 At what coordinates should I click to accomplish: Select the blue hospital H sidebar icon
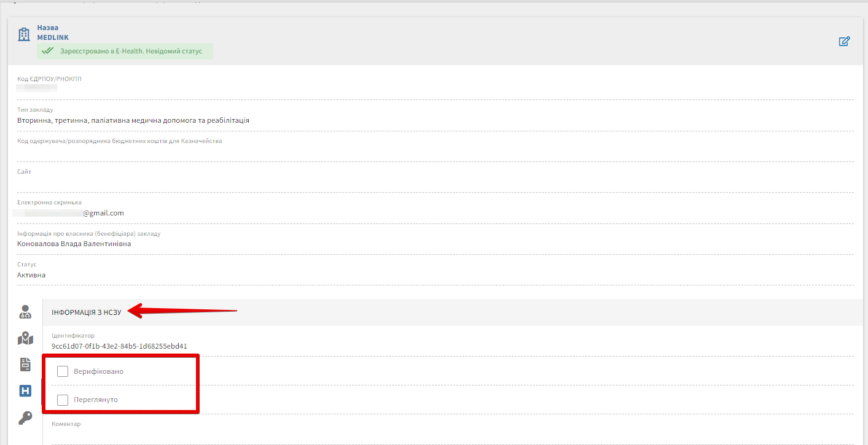pos(25,391)
